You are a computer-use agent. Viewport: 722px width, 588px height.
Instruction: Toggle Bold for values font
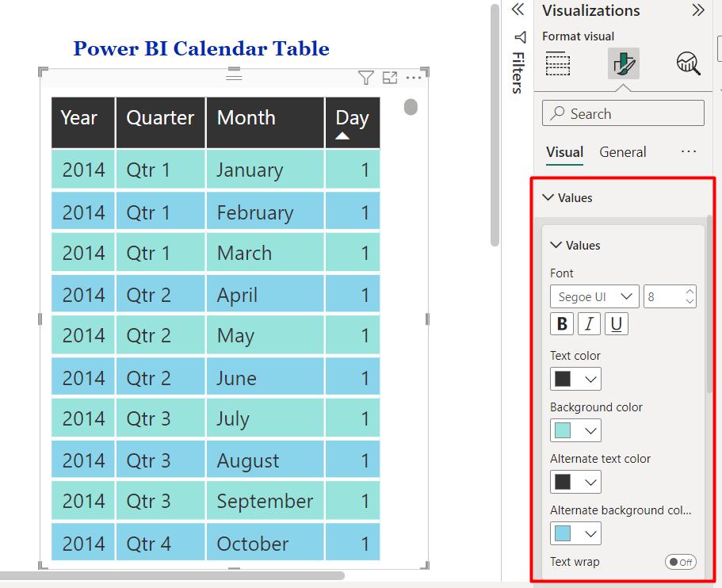[562, 323]
